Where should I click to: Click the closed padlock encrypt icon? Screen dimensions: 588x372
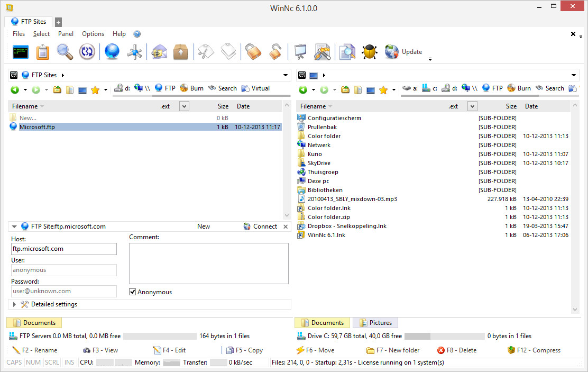click(253, 52)
